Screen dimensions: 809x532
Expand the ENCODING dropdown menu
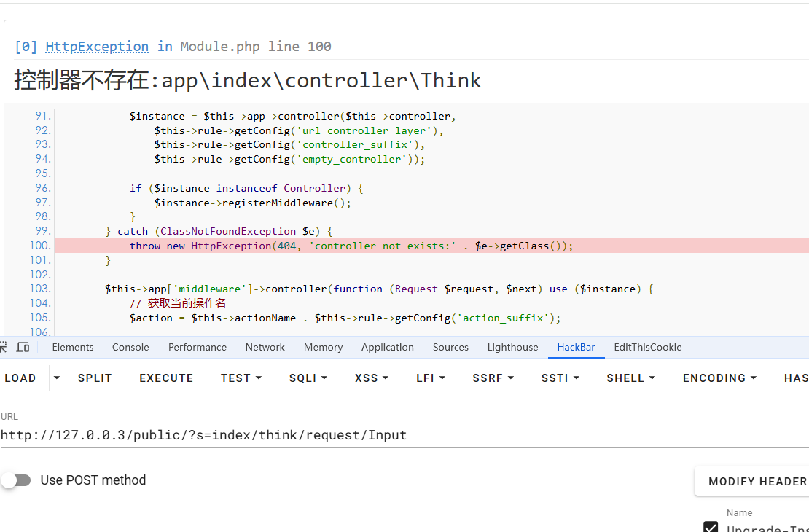719,378
